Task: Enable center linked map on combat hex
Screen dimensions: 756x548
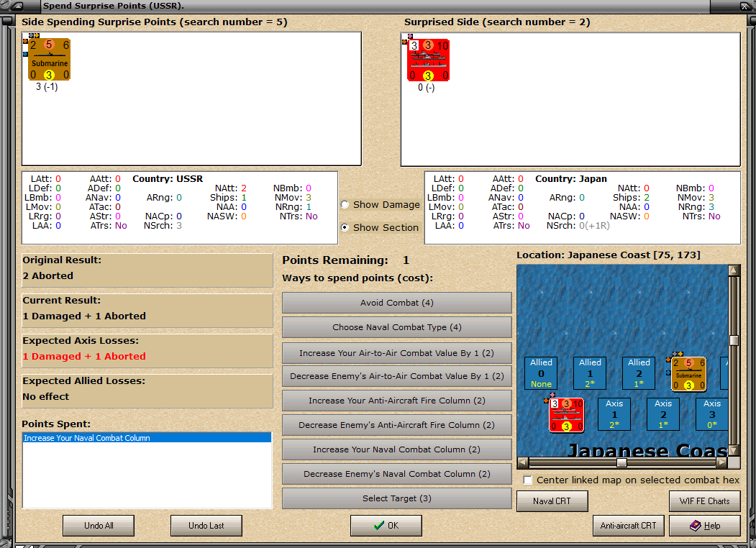Action: pyautogui.click(x=528, y=480)
